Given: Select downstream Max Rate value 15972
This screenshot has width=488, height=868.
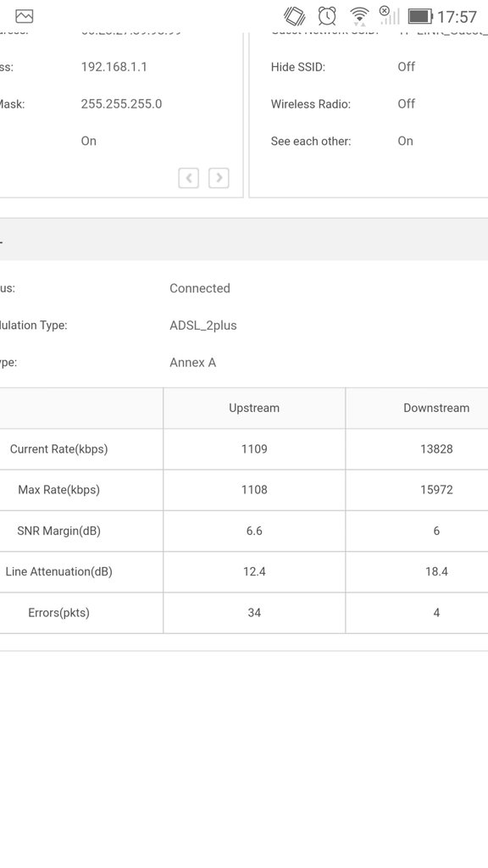Looking at the screenshot, I should pos(436,490).
